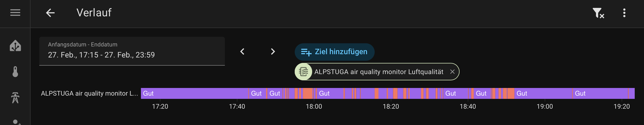Jump to the previous date range
Image resolution: width=644 pixels, height=125 pixels.
242,51
